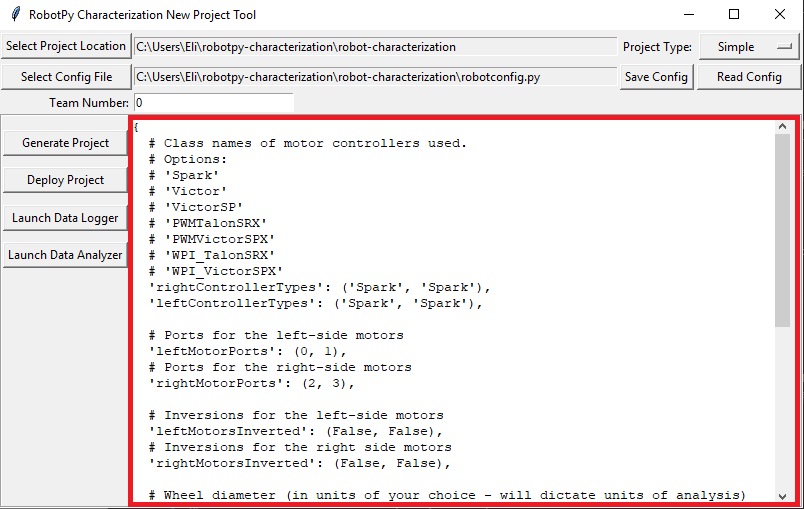Screen dimensions: 804x509
Task: Click the comment line "# 'PWMVictorSPX'"
Action: [x=212, y=239]
